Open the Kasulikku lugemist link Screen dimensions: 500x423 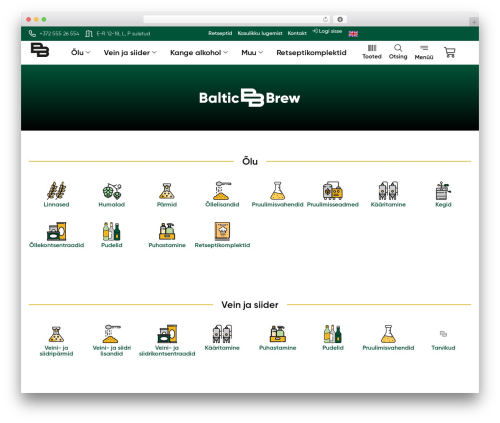click(260, 33)
